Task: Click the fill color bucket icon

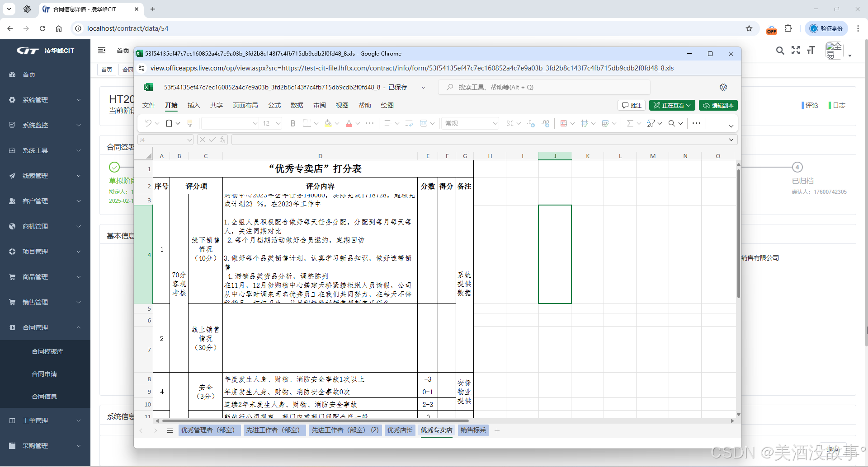Action: click(328, 123)
